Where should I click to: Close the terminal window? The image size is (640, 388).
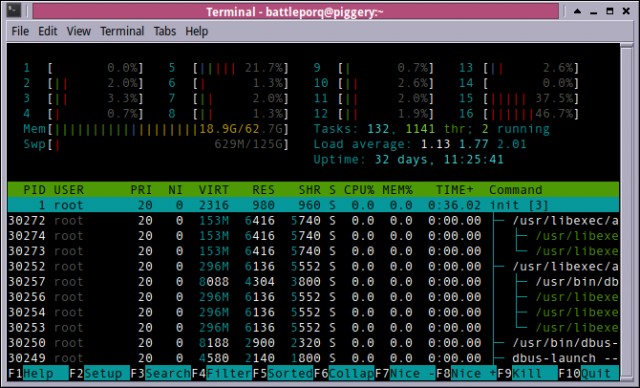(x=626, y=11)
